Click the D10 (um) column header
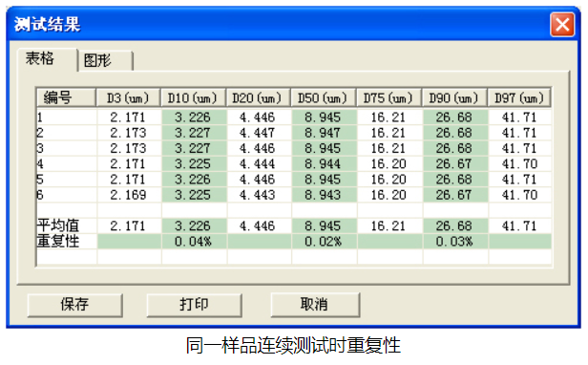The image size is (588, 365). [193, 98]
